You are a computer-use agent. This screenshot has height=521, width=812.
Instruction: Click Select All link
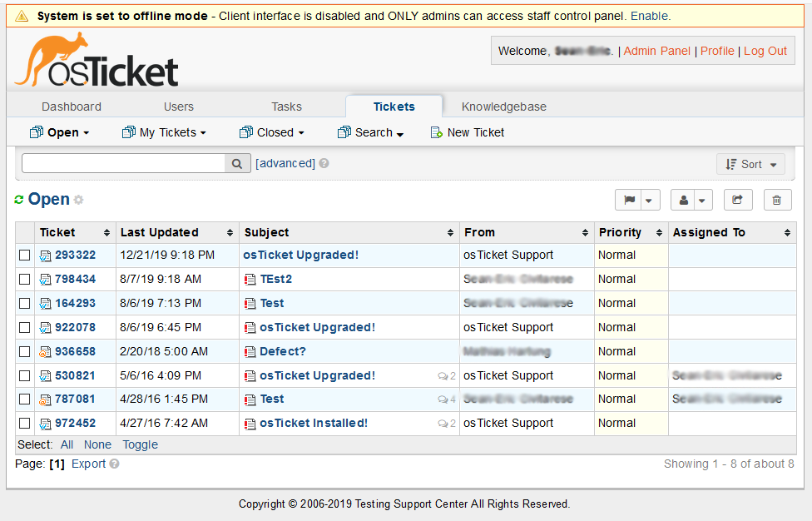[67, 445]
